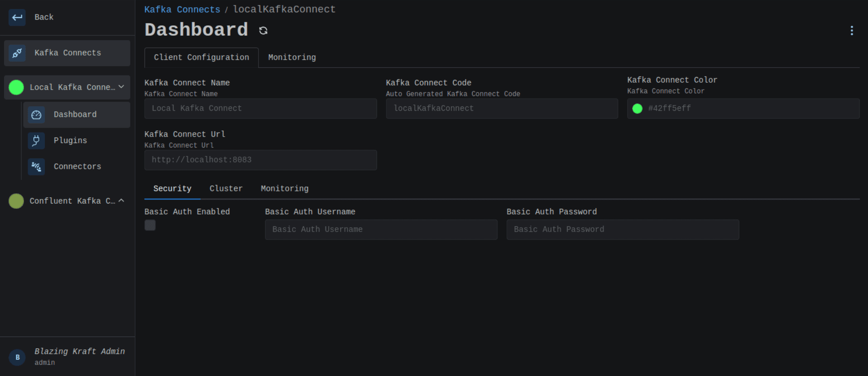Open the three-dot options menu
The height and width of the screenshot is (376, 868).
852,30
